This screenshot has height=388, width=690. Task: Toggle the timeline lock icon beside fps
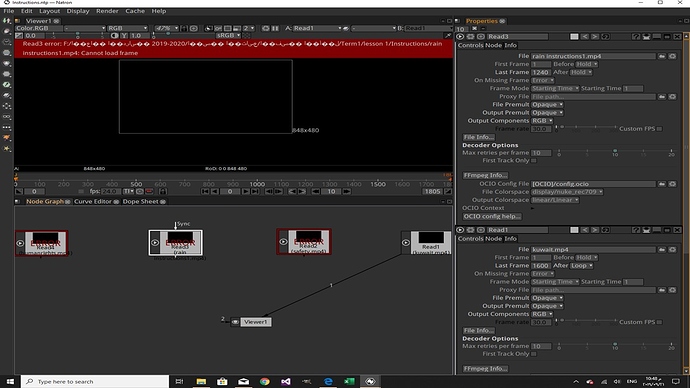click(x=162, y=191)
